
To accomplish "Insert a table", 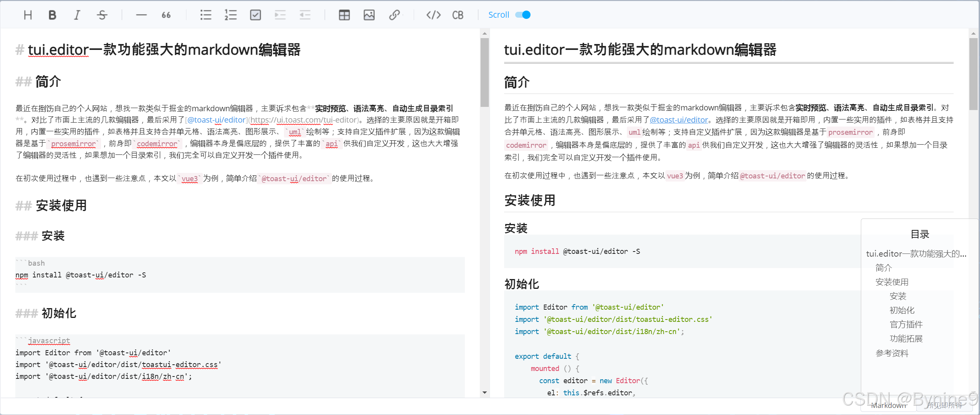I will pyautogui.click(x=344, y=15).
